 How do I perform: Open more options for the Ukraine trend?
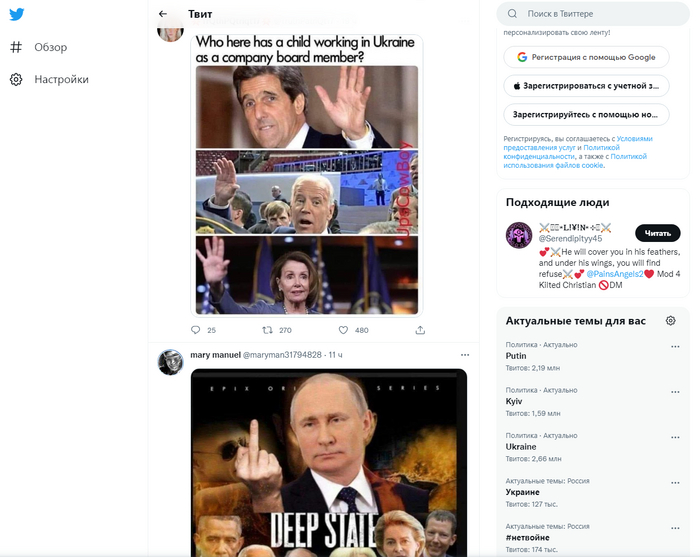point(676,440)
